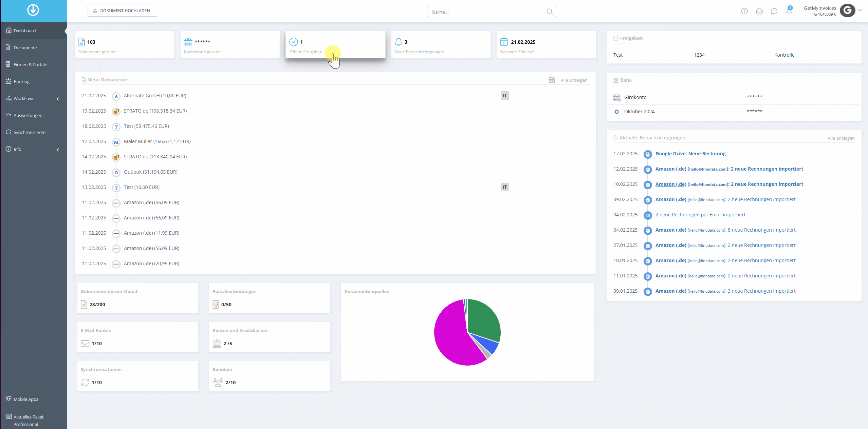Toggle the hamburger sidebar menu
The width and height of the screenshot is (868, 429).
(x=78, y=11)
